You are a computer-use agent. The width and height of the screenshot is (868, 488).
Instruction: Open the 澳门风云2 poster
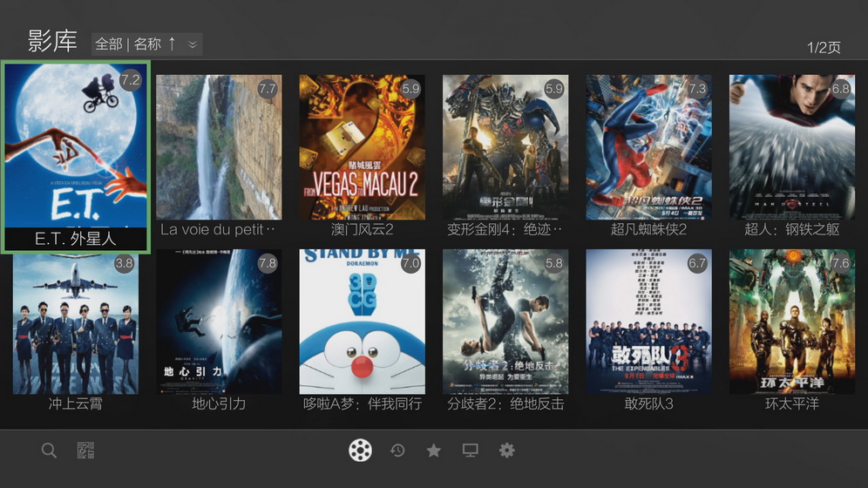click(x=362, y=147)
